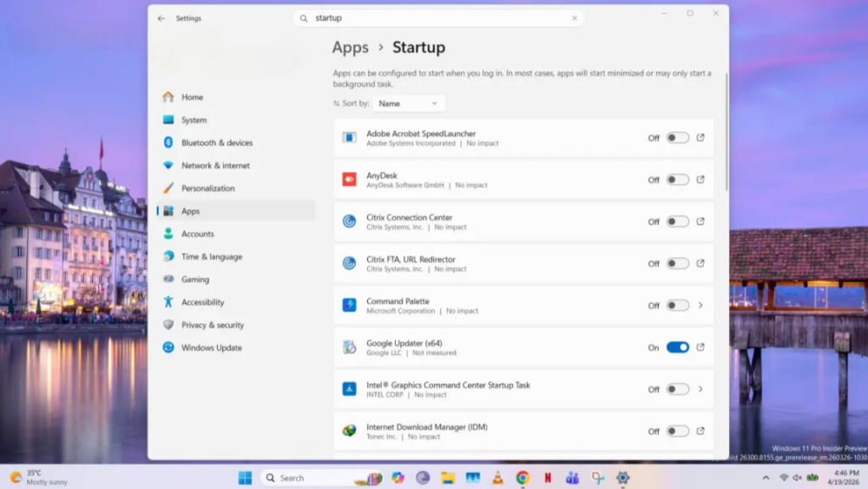Show hidden icons in system tray
The width and height of the screenshot is (868, 489).
click(765, 478)
